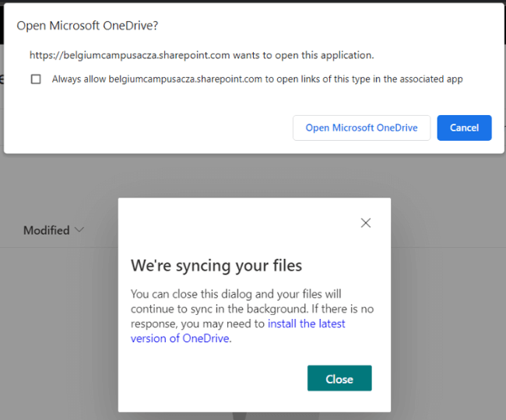Image resolution: width=506 pixels, height=420 pixels.
Task: Tick the Always allow checkbox
Action: [x=36, y=79]
